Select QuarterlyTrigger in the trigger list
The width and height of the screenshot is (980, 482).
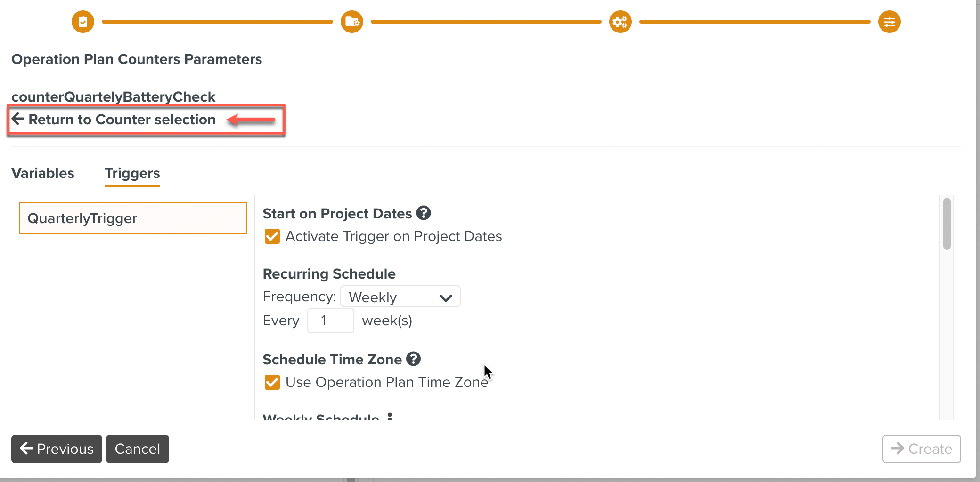(132, 218)
